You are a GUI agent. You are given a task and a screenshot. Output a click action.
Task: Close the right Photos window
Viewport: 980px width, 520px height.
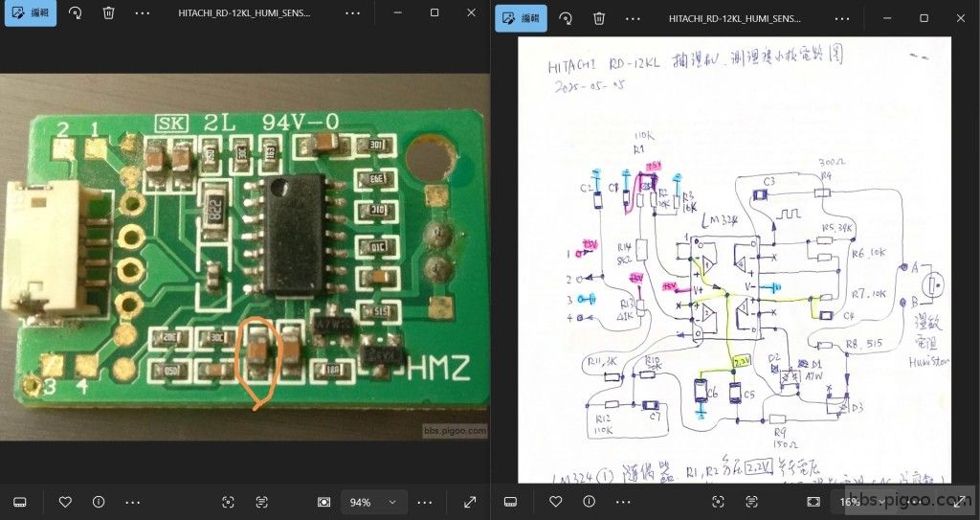click(x=961, y=19)
